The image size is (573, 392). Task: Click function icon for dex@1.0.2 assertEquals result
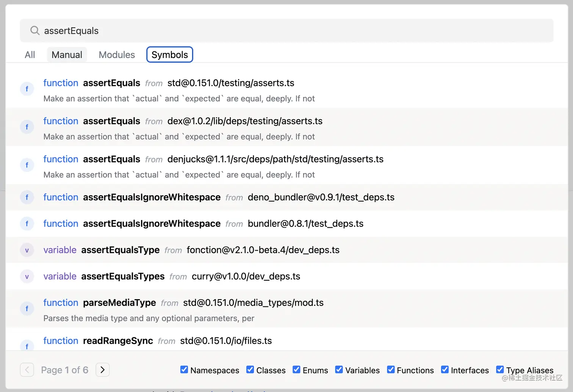pyautogui.click(x=27, y=127)
